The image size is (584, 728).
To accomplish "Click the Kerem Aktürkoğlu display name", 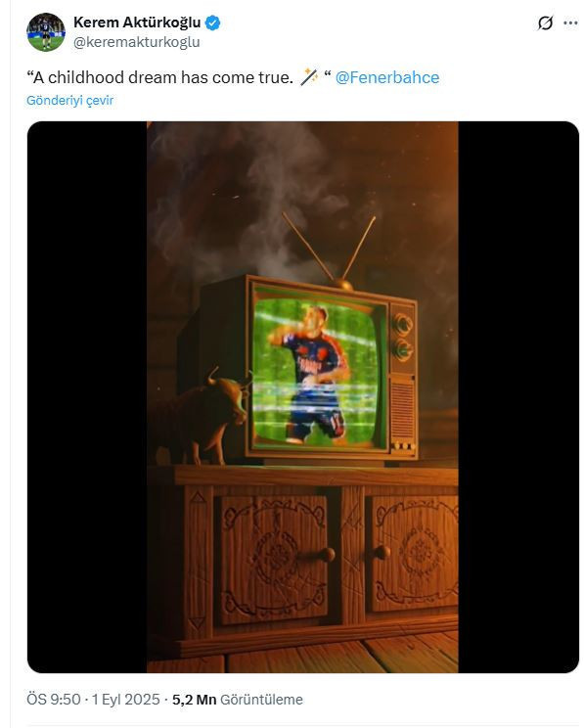I will [137, 23].
